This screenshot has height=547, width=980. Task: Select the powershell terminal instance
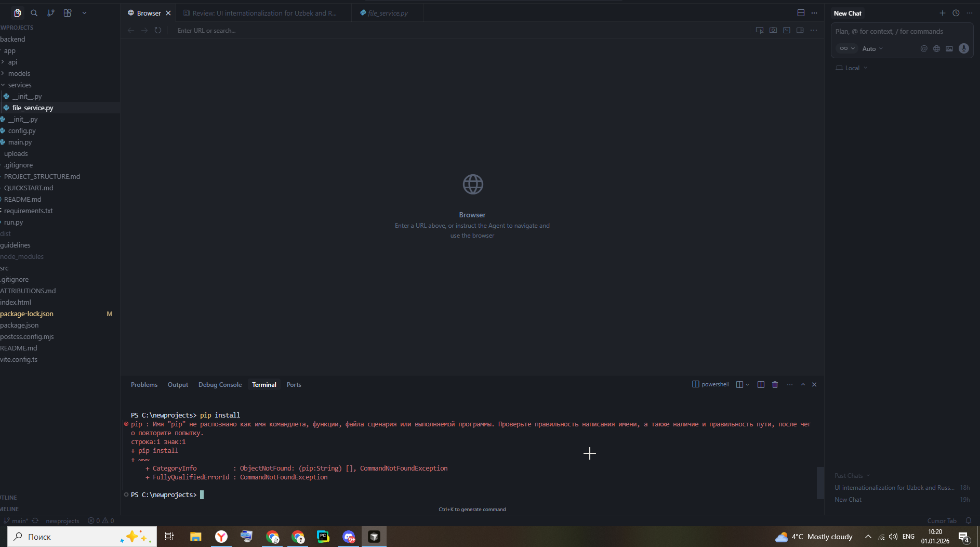(x=710, y=384)
